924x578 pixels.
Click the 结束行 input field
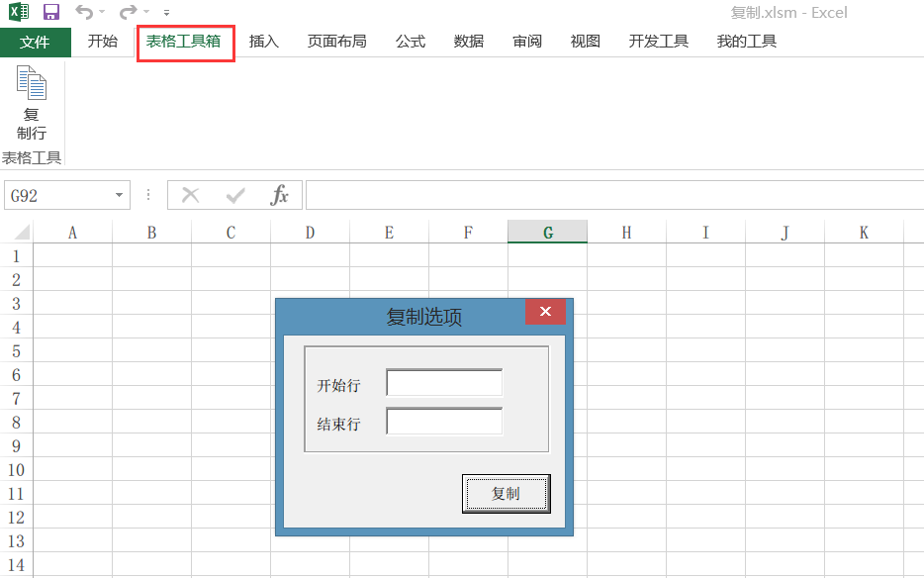(444, 422)
